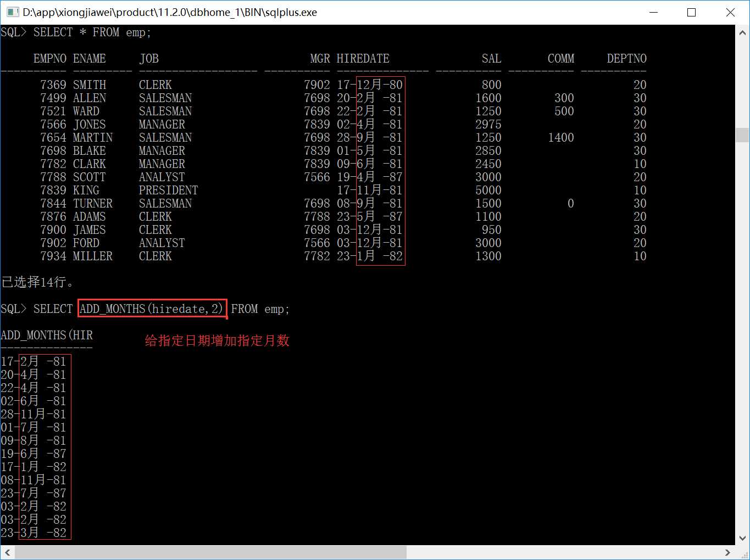The image size is (750, 560).
Task: Click employee name MARTIN
Action: click(93, 137)
